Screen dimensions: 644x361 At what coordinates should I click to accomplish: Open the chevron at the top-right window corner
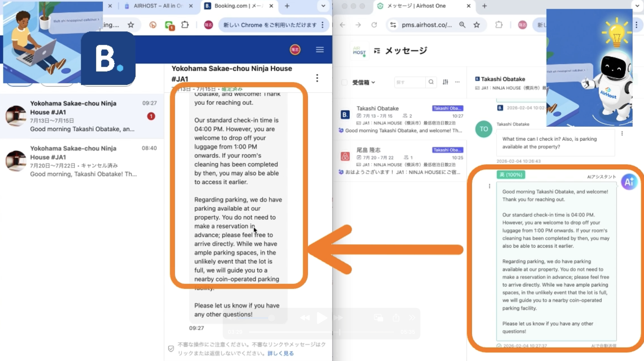(x=638, y=6)
